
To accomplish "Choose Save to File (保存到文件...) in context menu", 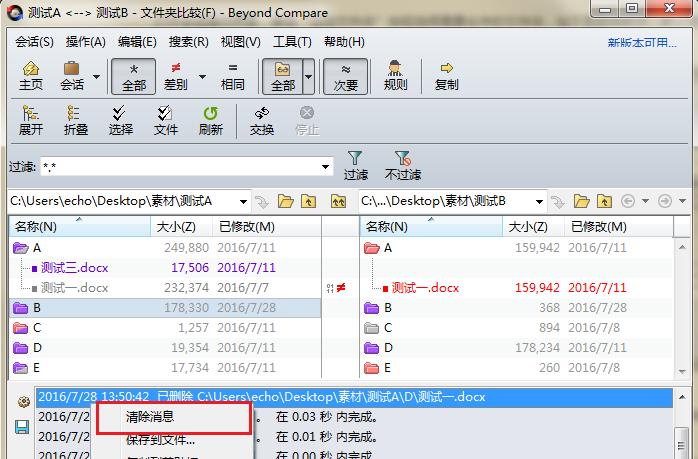I will pos(160,440).
